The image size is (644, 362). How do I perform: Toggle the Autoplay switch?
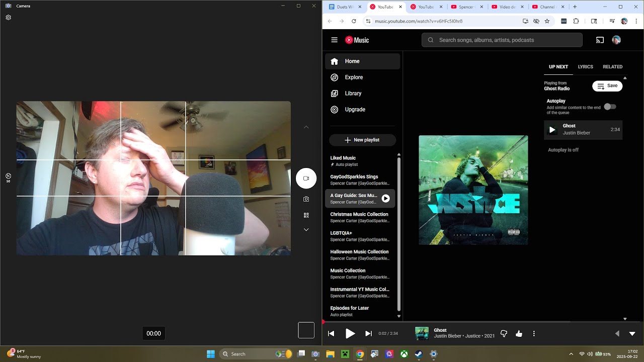click(610, 107)
